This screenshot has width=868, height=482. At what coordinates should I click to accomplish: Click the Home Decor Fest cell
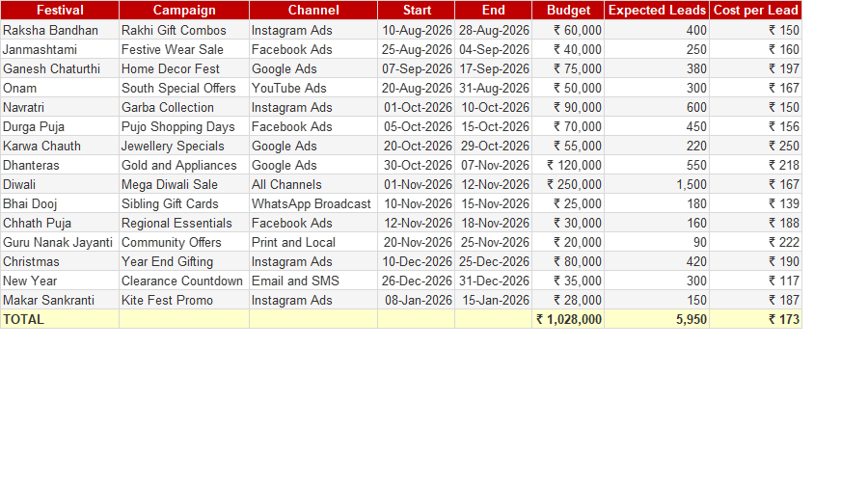tap(184, 68)
